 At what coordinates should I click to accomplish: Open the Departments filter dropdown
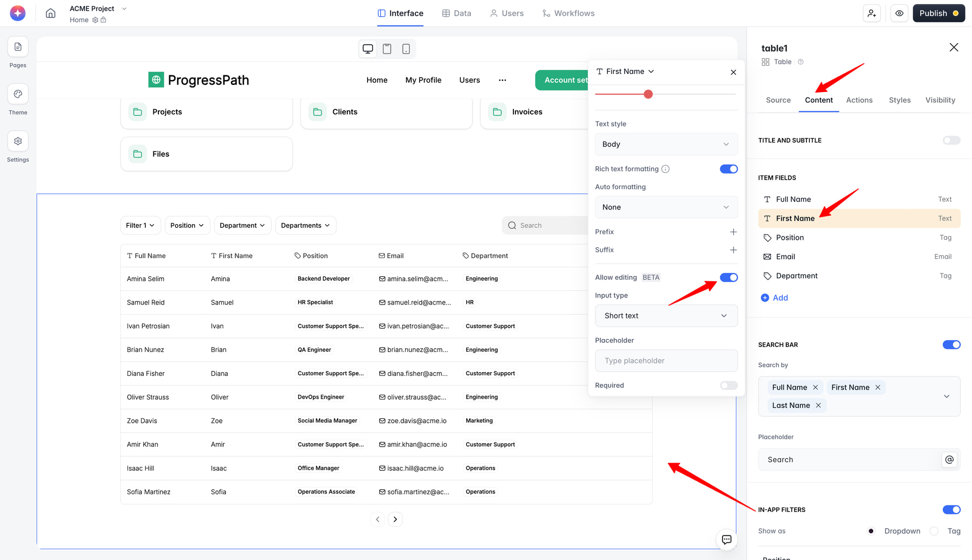[x=305, y=226]
